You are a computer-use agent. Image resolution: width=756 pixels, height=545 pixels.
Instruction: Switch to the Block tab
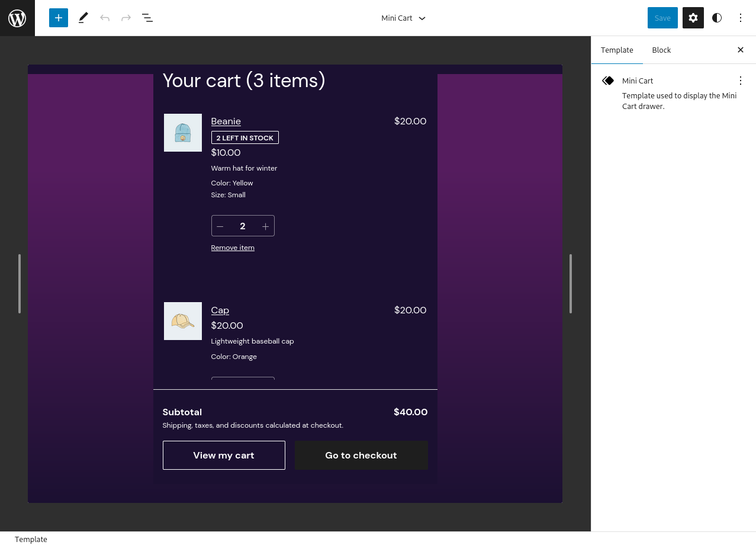(661, 50)
